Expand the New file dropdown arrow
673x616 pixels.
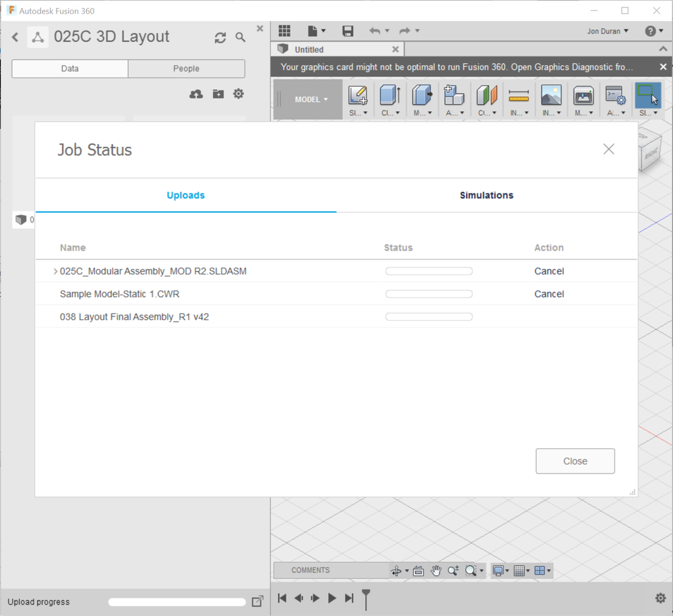[323, 30]
